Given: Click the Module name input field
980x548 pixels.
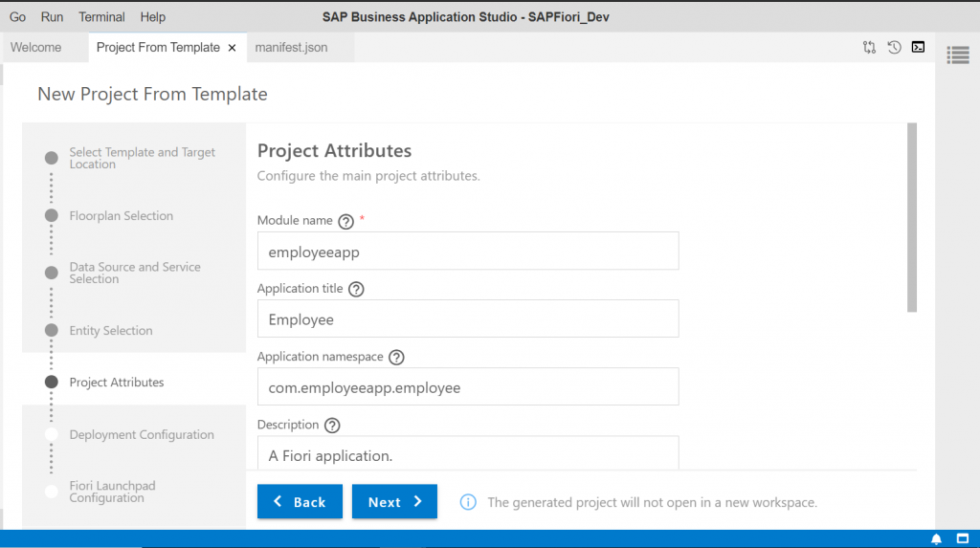Looking at the screenshot, I should (468, 252).
